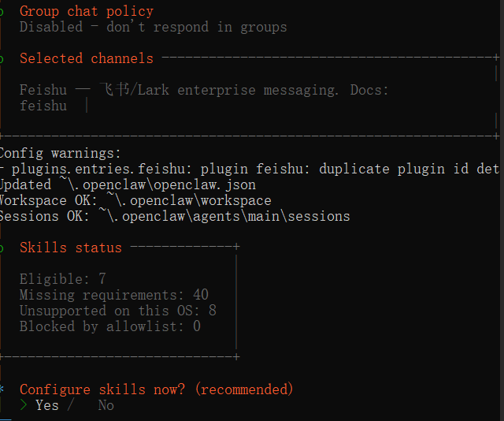Click the Missing requirements: 40 line
Image resolution: width=504 pixels, height=421 pixels.
click(x=114, y=295)
